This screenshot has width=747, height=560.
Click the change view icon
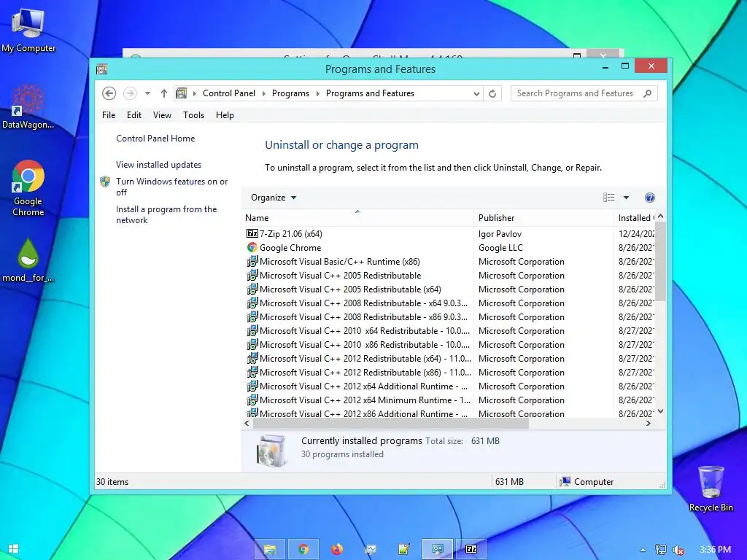click(x=609, y=198)
